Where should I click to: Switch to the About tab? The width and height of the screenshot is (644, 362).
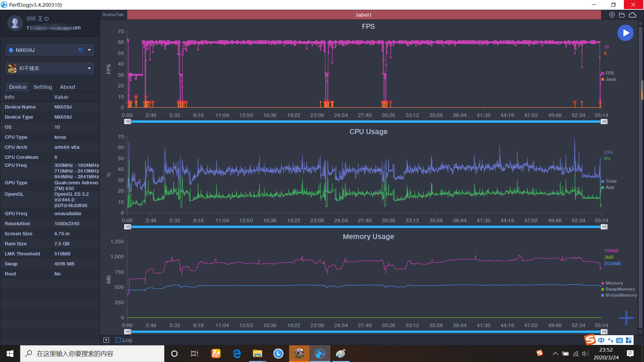[67, 87]
